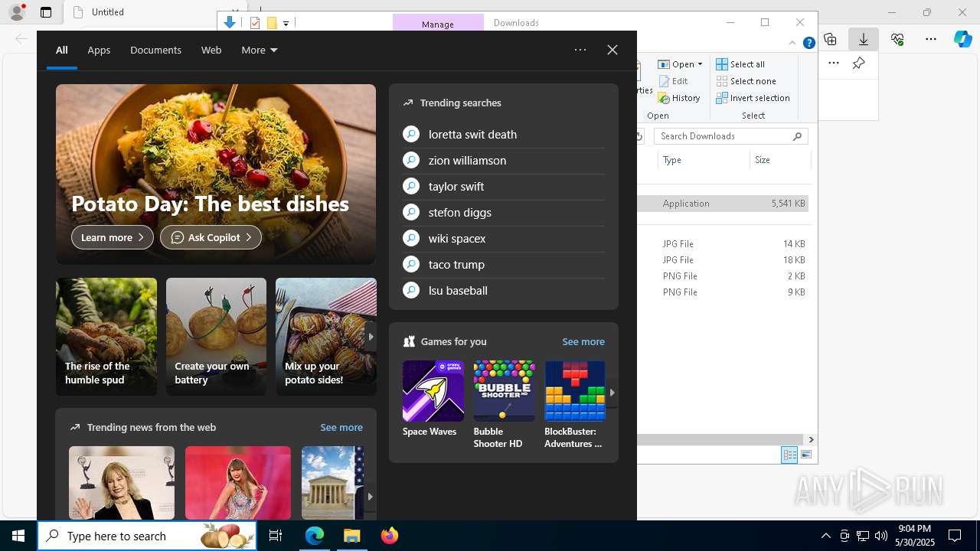Screen dimensions: 980x551
Task: Click See more in Games for you
Action: 583,341
